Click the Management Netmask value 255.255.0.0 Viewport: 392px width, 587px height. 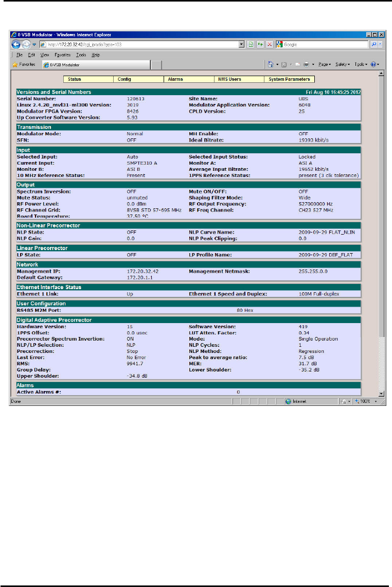pyautogui.click(x=313, y=272)
